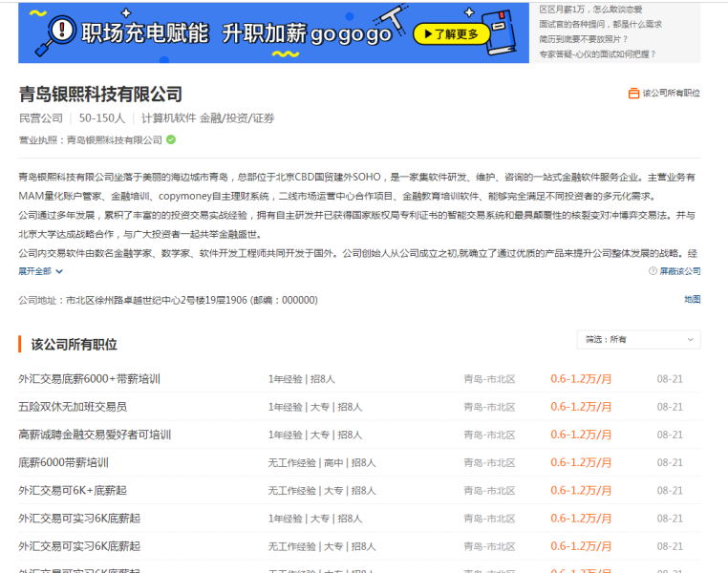Open the 筛选：所有 filter dropdown

click(x=638, y=339)
